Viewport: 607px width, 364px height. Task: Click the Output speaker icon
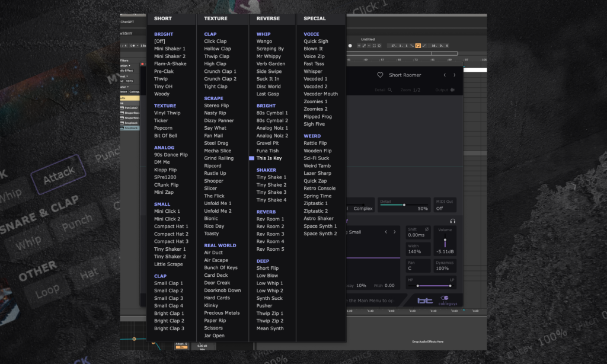point(453,90)
